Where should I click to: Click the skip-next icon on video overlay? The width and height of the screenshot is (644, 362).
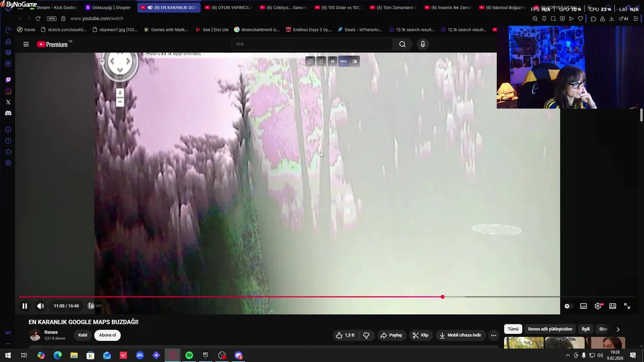332,61
